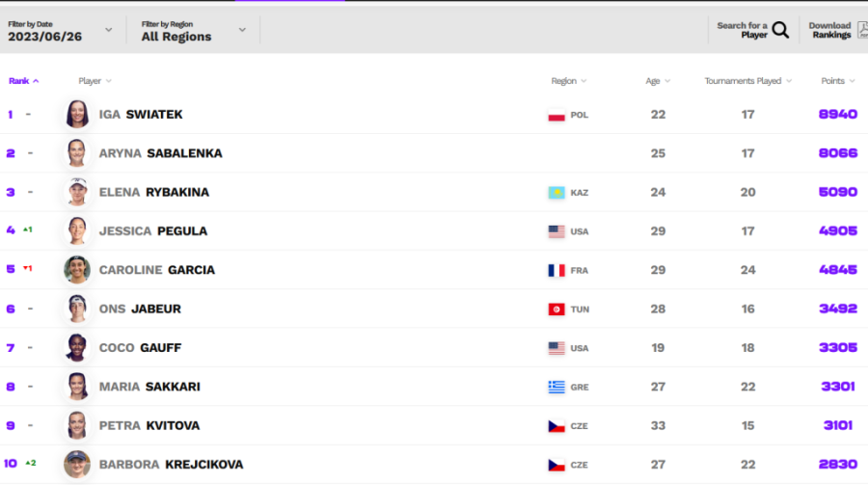
Task: Click Greece flag in Sakkari row
Action: pos(556,387)
